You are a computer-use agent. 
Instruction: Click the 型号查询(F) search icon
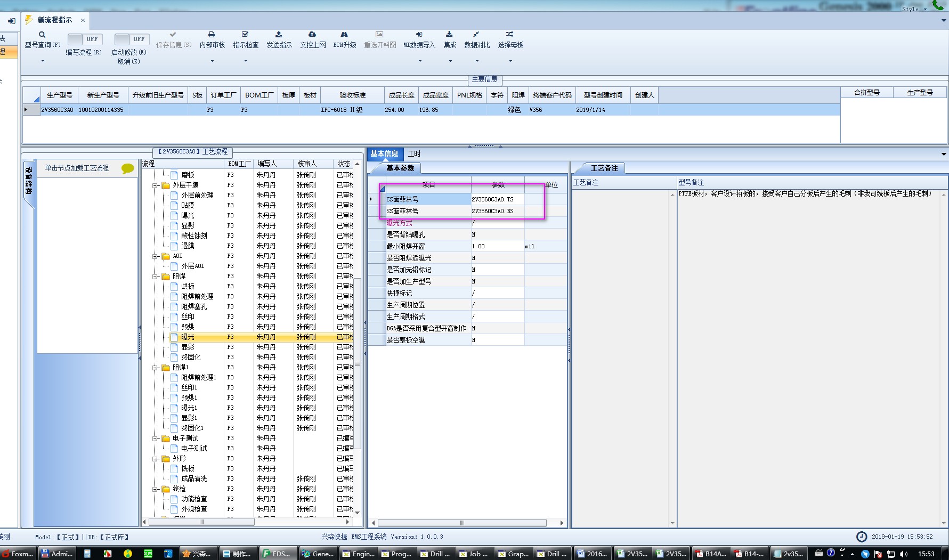pyautogui.click(x=42, y=35)
